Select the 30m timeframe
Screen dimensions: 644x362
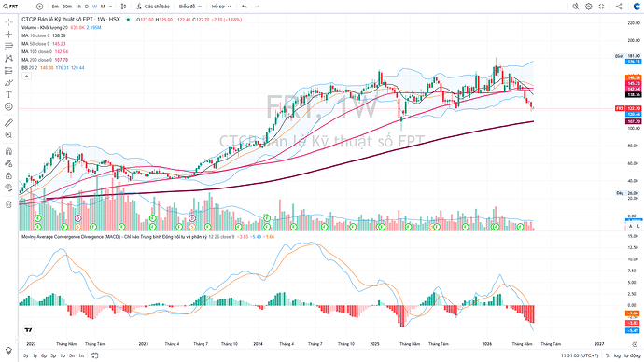coord(67,7)
